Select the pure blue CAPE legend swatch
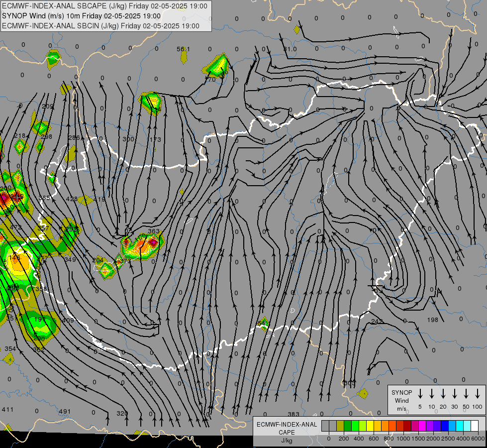The width and height of the screenshot is (487, 448). pos(444,426)
